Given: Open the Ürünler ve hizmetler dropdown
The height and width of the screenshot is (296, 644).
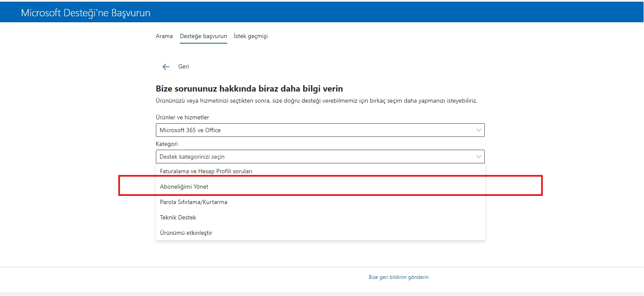Looking at the screenshot, I should click(320, 130).
